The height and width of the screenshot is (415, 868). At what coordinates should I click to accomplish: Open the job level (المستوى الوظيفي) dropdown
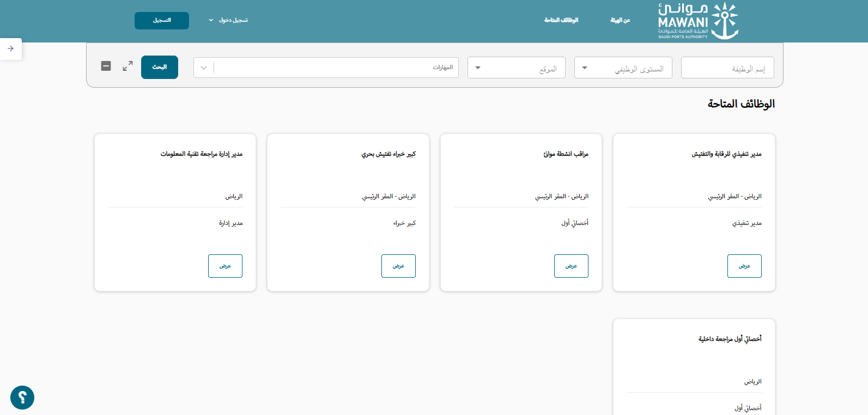pyautogui.click(x=623, y=68)
